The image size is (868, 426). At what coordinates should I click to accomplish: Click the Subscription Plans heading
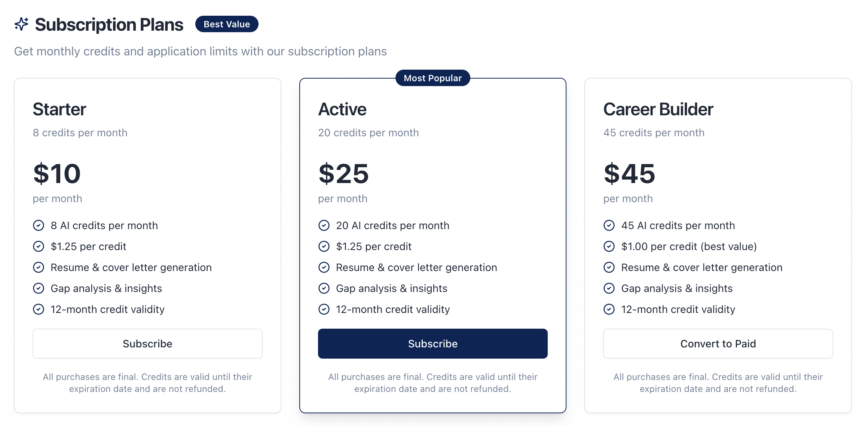point(109,25)
